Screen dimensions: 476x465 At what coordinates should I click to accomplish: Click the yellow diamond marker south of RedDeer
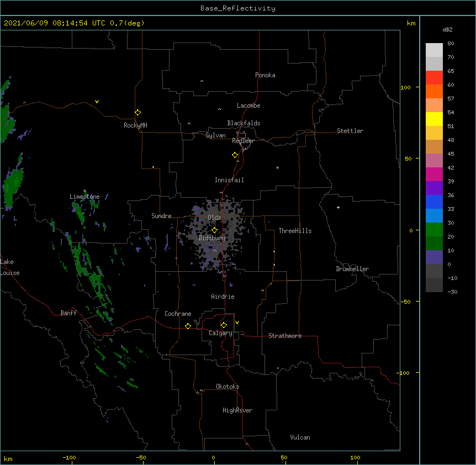pyautogui.click(x=235, y=155)
